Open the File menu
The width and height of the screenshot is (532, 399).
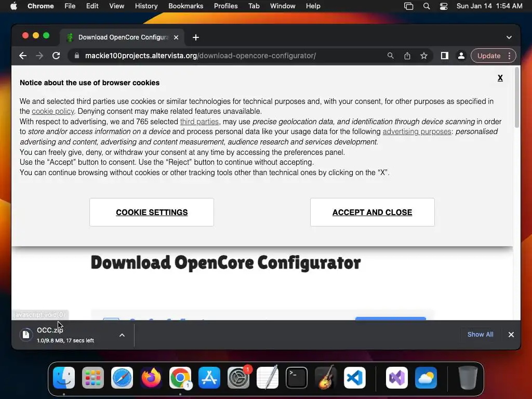(70, 6)
